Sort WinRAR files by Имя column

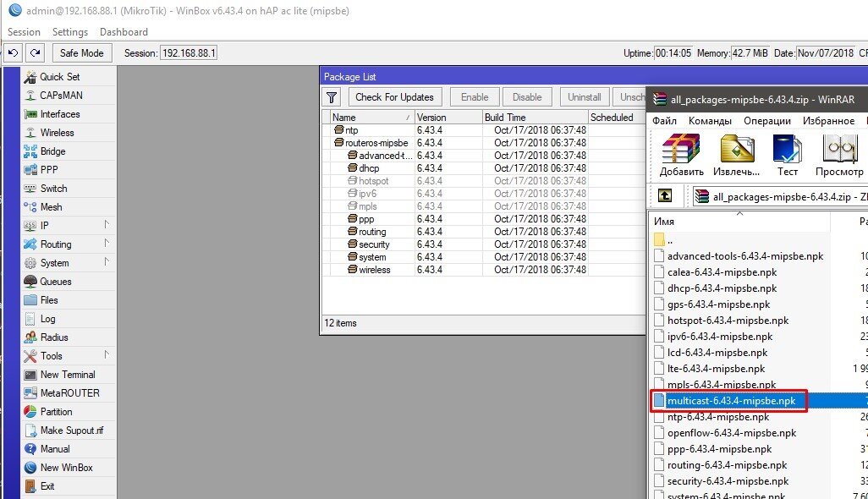(x=739, y=222)
